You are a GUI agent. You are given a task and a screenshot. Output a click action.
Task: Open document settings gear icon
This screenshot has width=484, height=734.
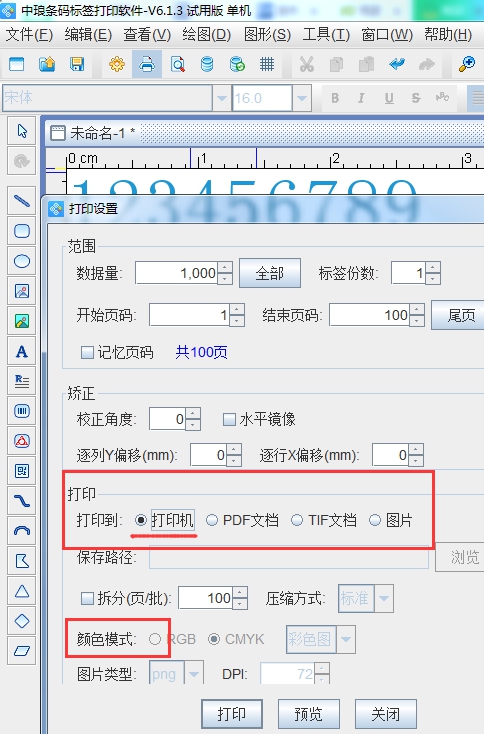tap(117, 64)
